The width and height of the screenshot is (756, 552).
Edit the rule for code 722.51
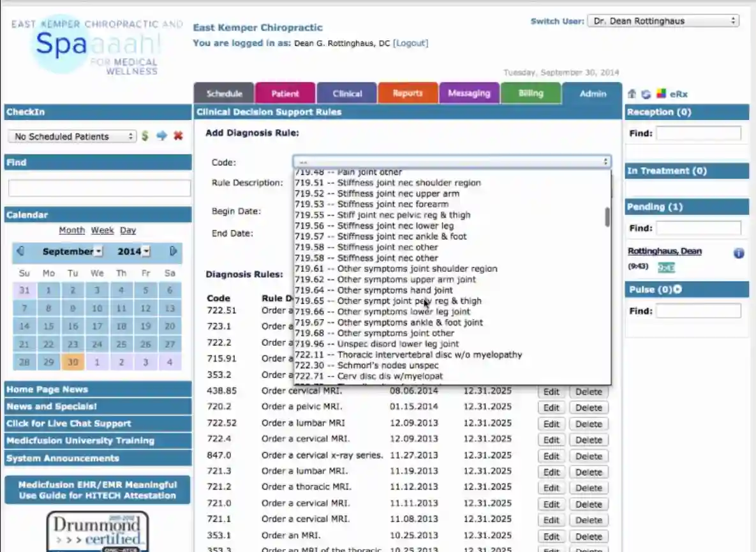[x=551, y=311]
